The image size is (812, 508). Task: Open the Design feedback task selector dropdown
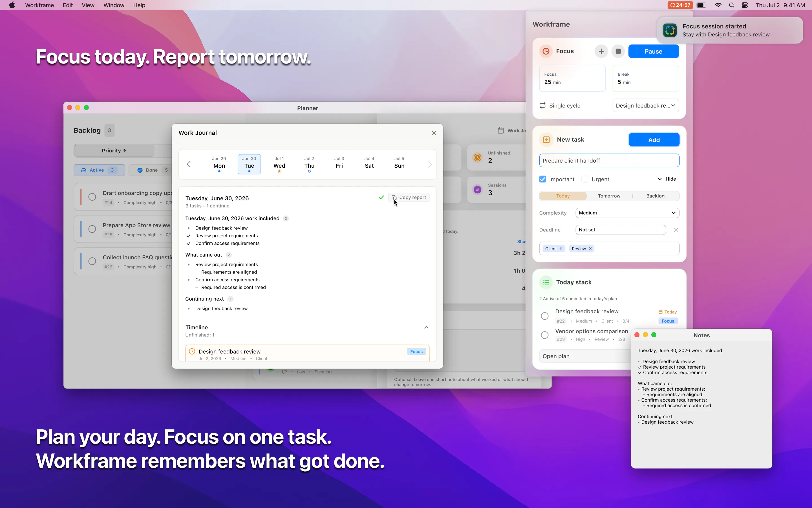[646, 106]
